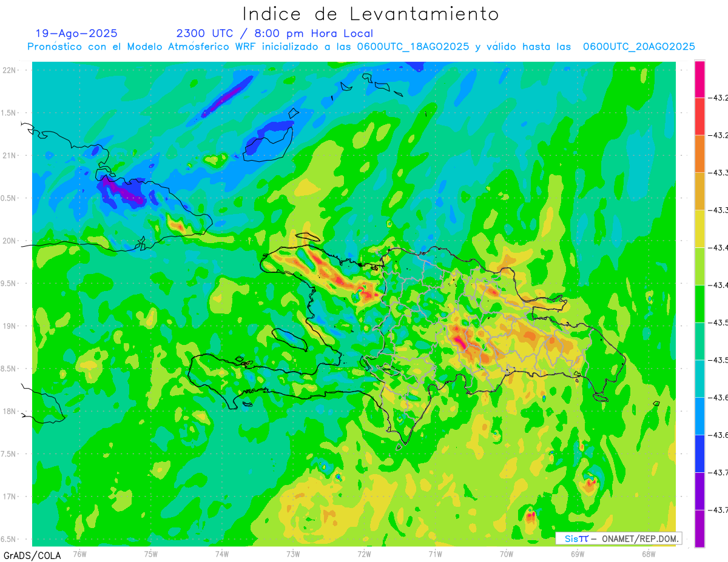Screen dimensions: 728x562
Task: Click the cyan color bar swatch
Action: coord(699,379)
